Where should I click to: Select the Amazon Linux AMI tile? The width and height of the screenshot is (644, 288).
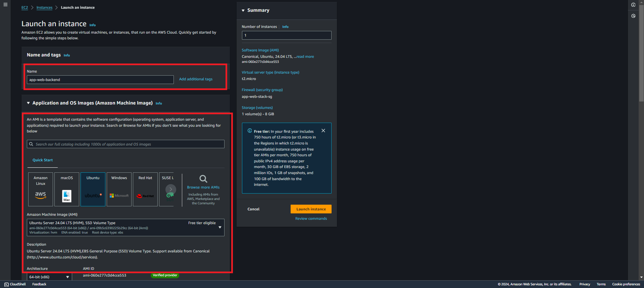pyautogui.click(x=41, y=189)
